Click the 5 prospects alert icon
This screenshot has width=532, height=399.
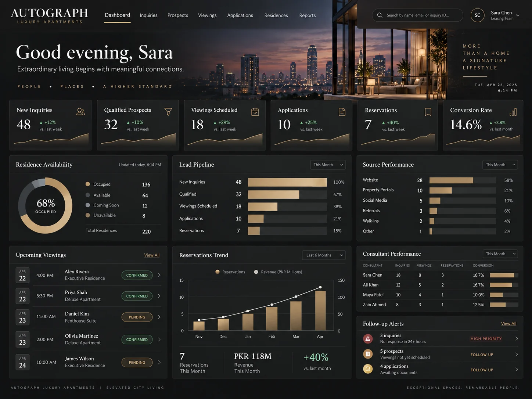pos(368,354)
